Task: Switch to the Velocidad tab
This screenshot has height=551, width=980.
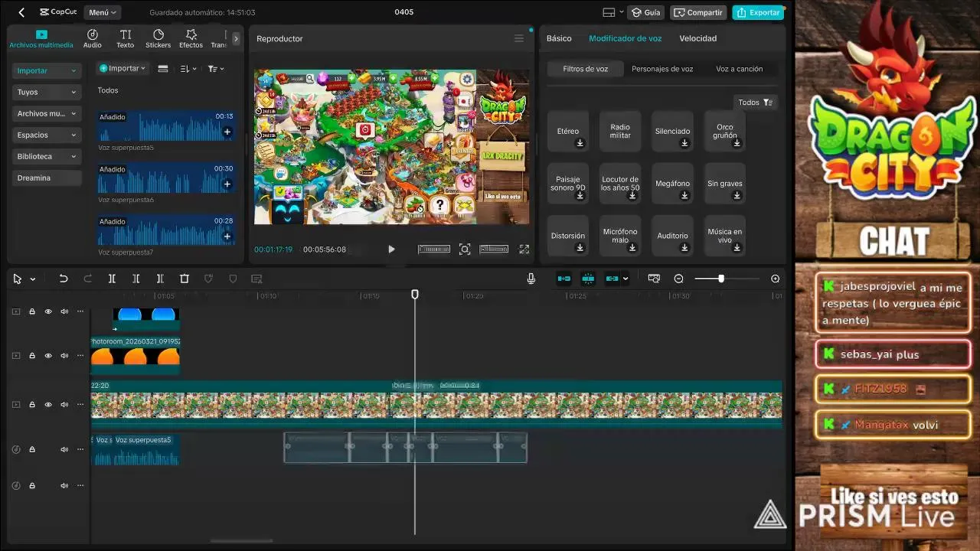Action: point(698,38)
